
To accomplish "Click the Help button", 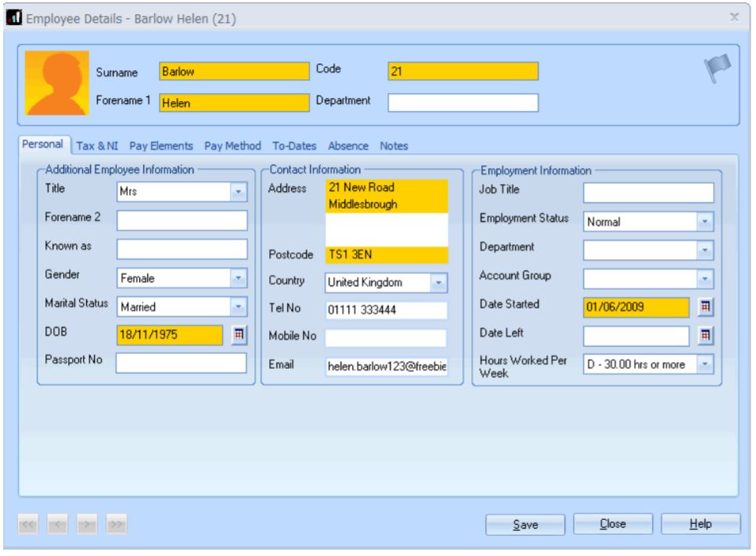I will tap(700, 524).
